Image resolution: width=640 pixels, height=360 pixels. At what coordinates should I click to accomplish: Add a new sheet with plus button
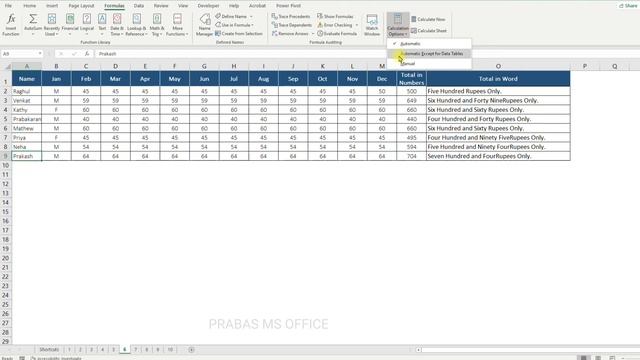[x=191, y=349]
